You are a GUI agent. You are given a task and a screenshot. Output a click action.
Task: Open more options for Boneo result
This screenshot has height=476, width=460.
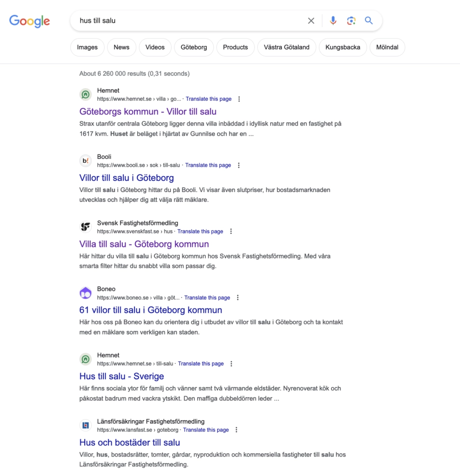pyautogui.click(x=238, y=297)
